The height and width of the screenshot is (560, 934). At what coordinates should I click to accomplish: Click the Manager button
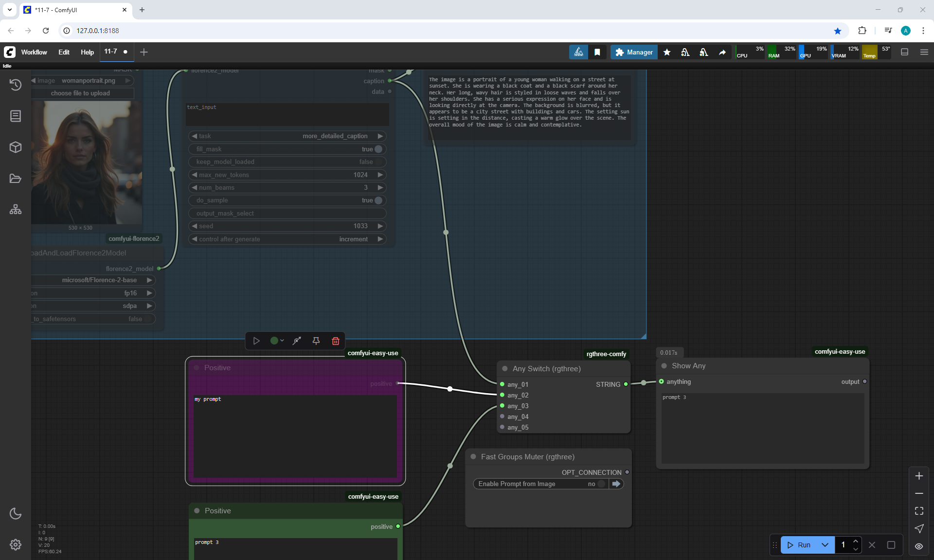point(634,52)
